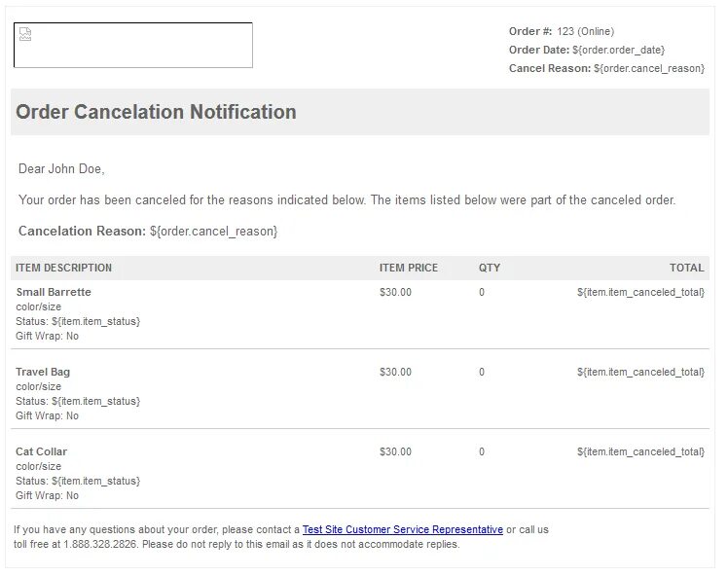The image size is (728, 576).
Task: Click the Order Date placeholder value
Action: pyautogui.click(x=619, y=50)
